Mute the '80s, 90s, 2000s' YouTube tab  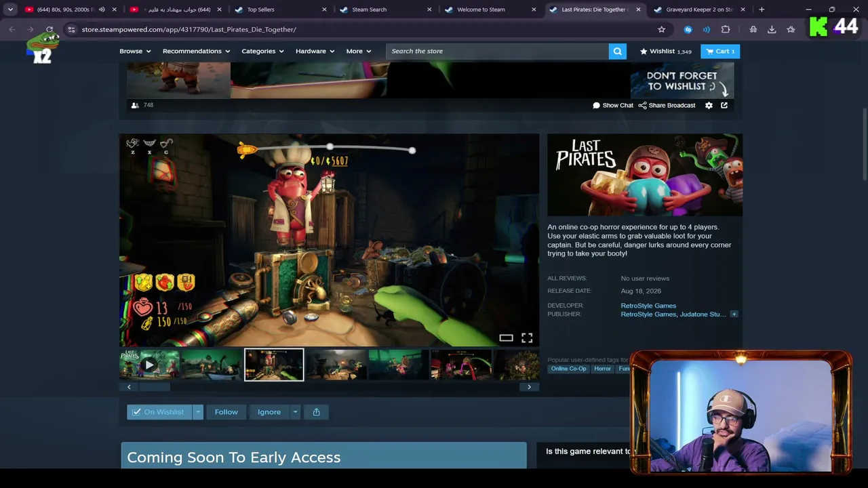tap(102, 9)
